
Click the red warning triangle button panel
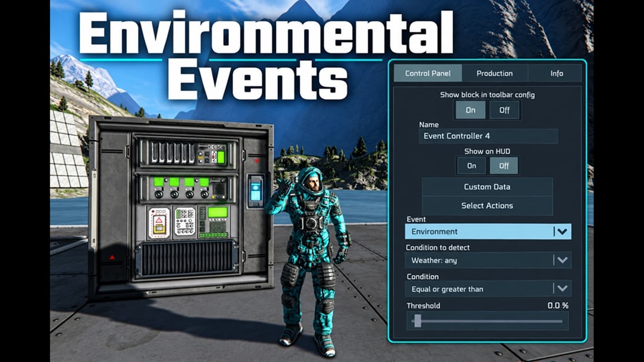click(159, 223)
